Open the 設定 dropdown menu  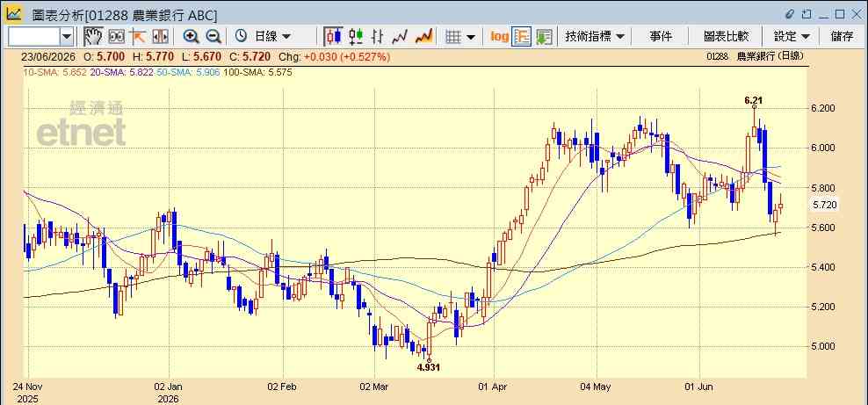click(792, 37)
